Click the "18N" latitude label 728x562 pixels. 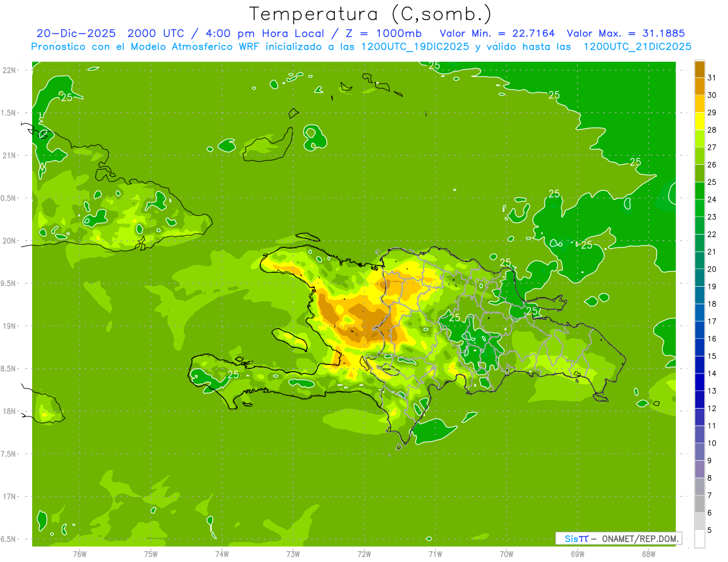tap(9, 411)
